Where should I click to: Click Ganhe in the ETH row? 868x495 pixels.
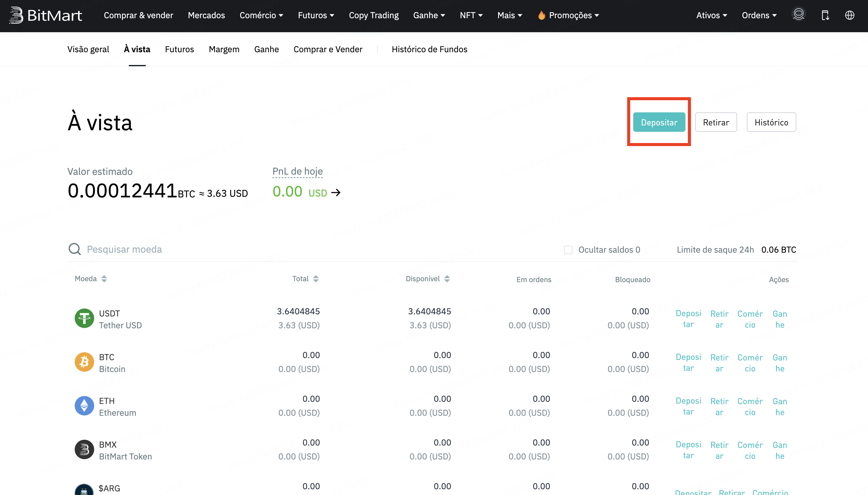click(780, 407)
